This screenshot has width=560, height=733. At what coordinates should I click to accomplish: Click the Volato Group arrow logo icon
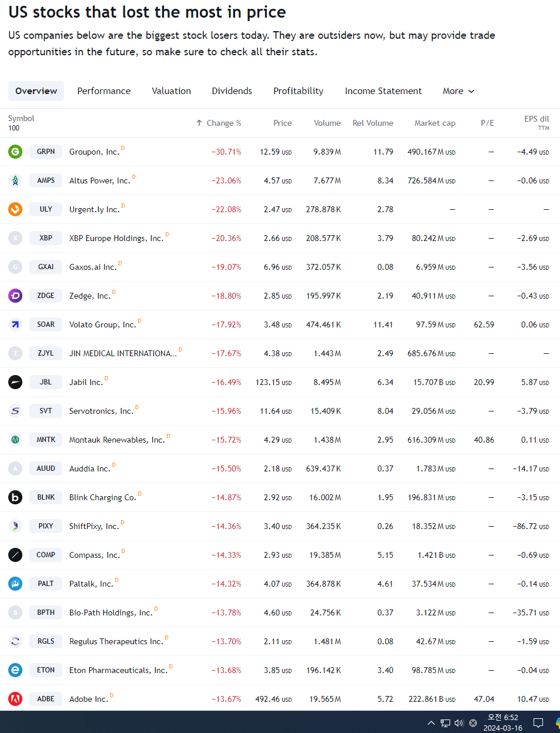15,324
